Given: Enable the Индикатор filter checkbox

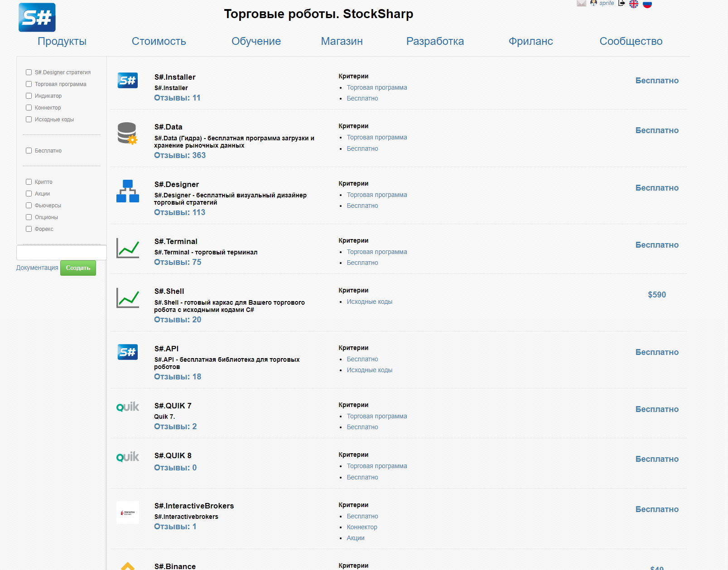Looking at the screenshot, I should click(29, 96).
